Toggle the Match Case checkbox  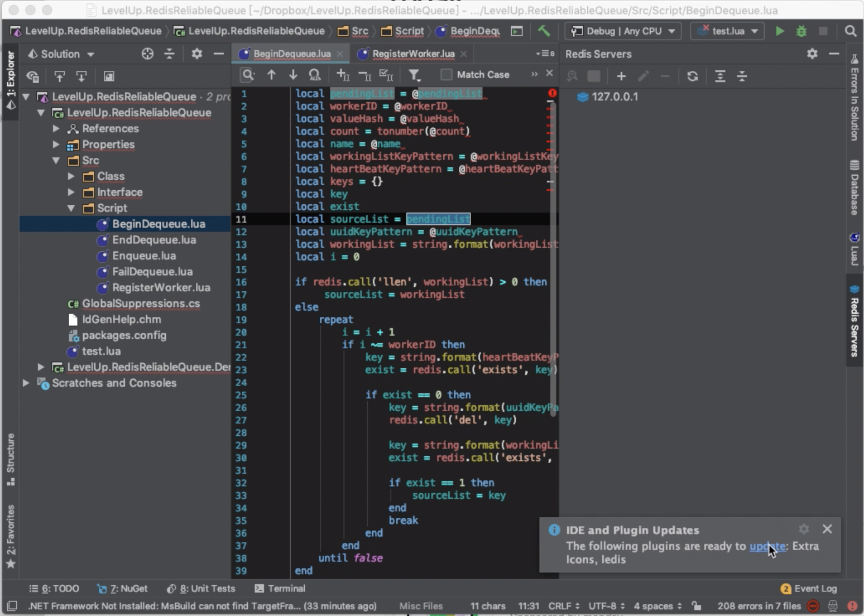click(x=446, y=75)
